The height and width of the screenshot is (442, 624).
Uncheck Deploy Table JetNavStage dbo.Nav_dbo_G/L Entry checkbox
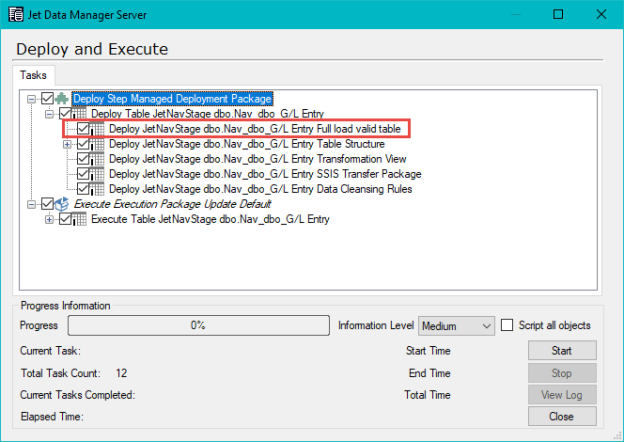(65, 113)
